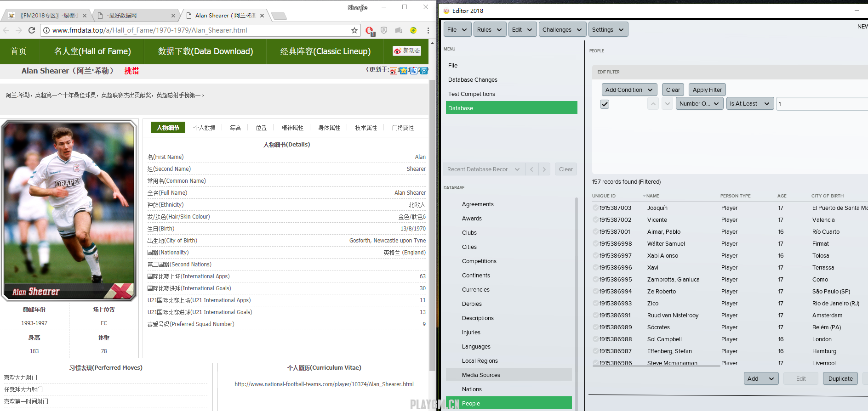Bookmark this page with the star icon
Screen dimensions: 868x411
(x=354, y=30)
